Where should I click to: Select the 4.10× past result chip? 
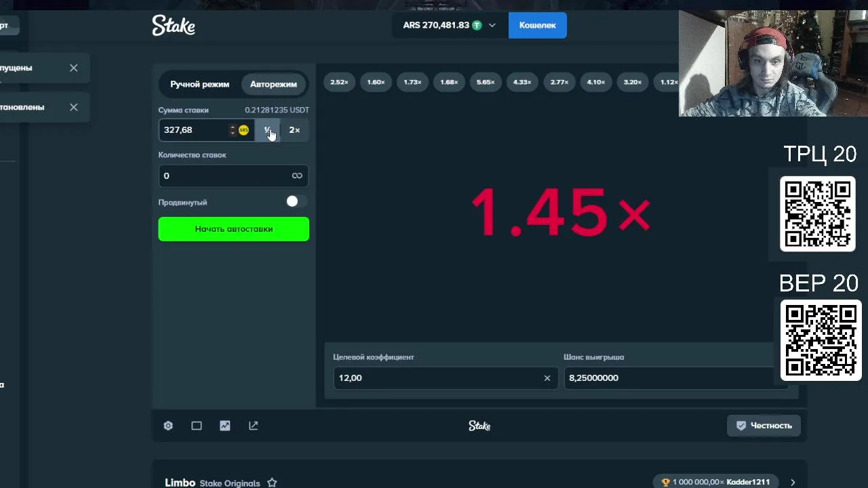596,82
